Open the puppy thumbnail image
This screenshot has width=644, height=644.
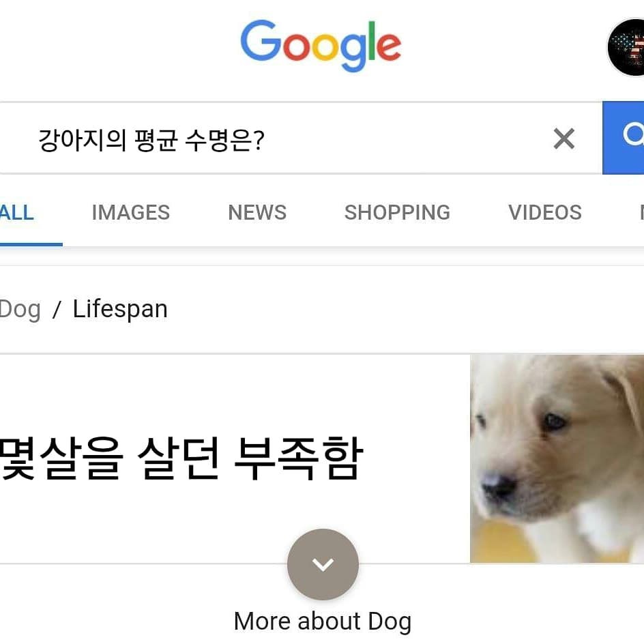pos(557,458)
